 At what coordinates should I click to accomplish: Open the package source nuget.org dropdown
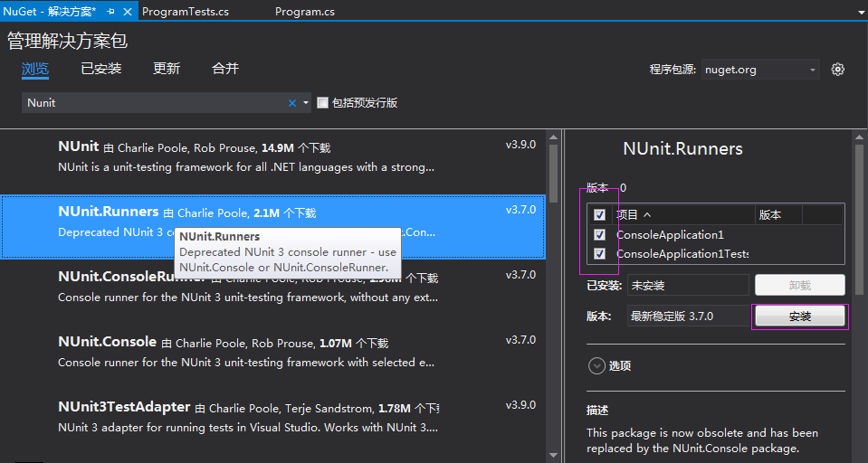coord(760,70)
